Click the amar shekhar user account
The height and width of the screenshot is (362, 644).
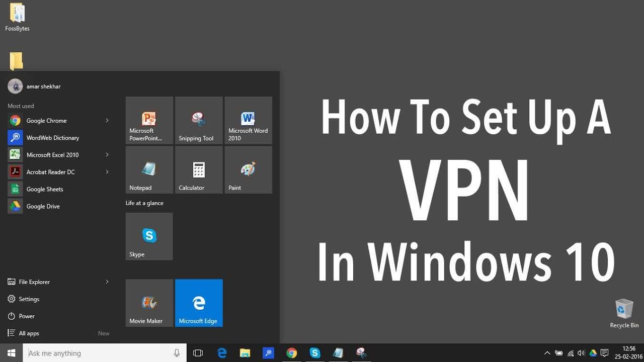(x=34, y=86)
